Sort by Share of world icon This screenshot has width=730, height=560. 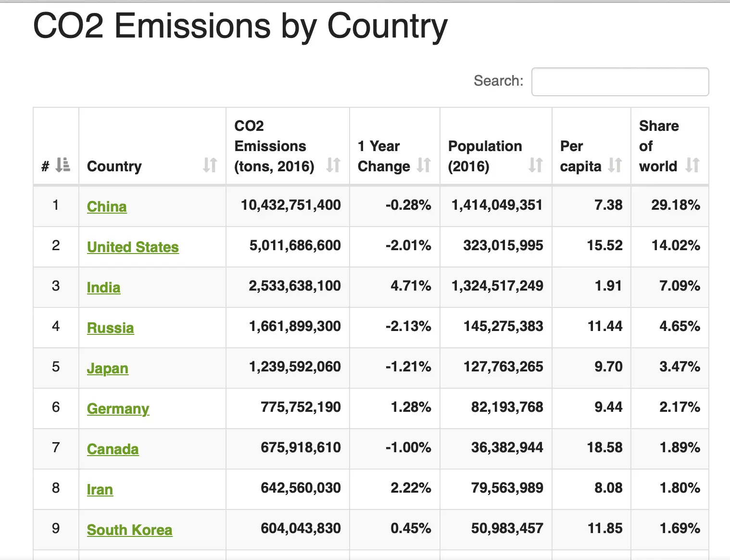[x=692, y=165]
